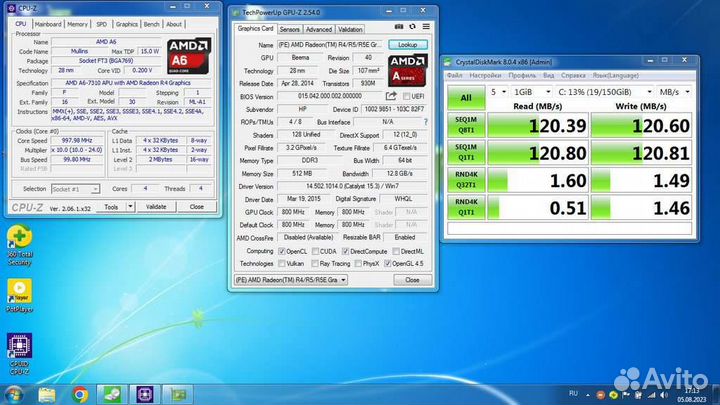This screenshot has height=405, width=720.
Task: Run the RND4K Q1T1 test
Action: pyautogui.click(x=466, y=207)
